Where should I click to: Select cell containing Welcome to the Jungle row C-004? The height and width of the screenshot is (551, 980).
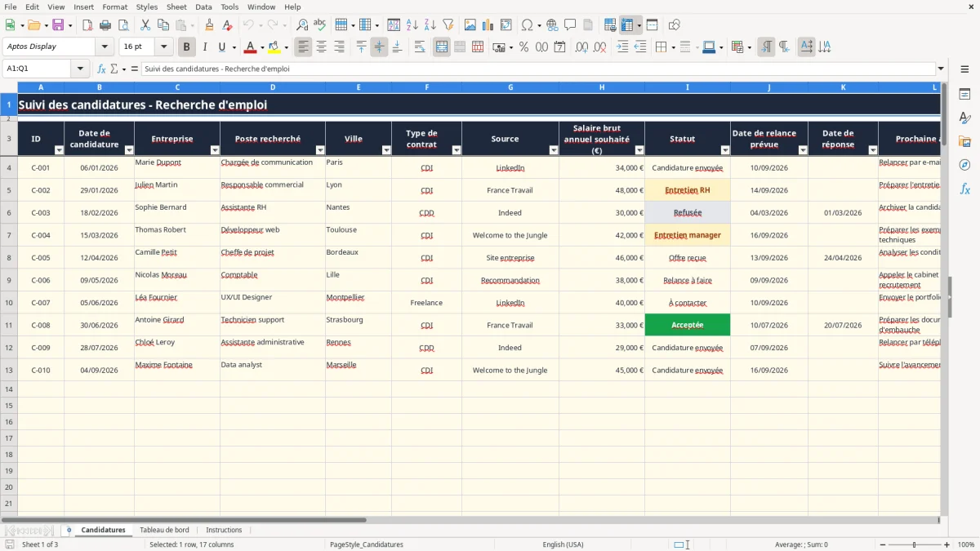pos(510,235)
